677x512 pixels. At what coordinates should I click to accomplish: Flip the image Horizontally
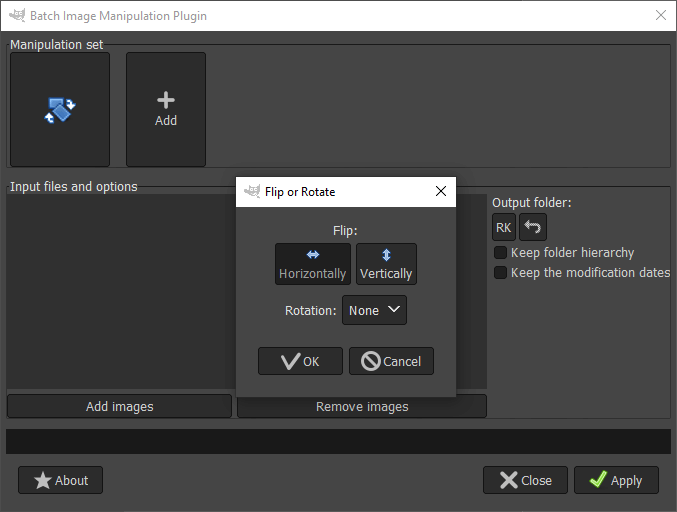click(313, 264)
